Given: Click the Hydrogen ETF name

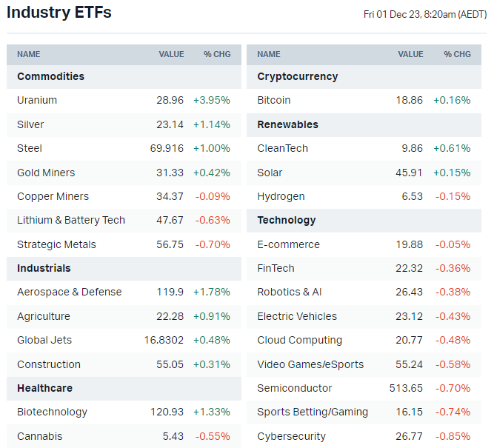Looking at the screenshot, I should (281, 196).
